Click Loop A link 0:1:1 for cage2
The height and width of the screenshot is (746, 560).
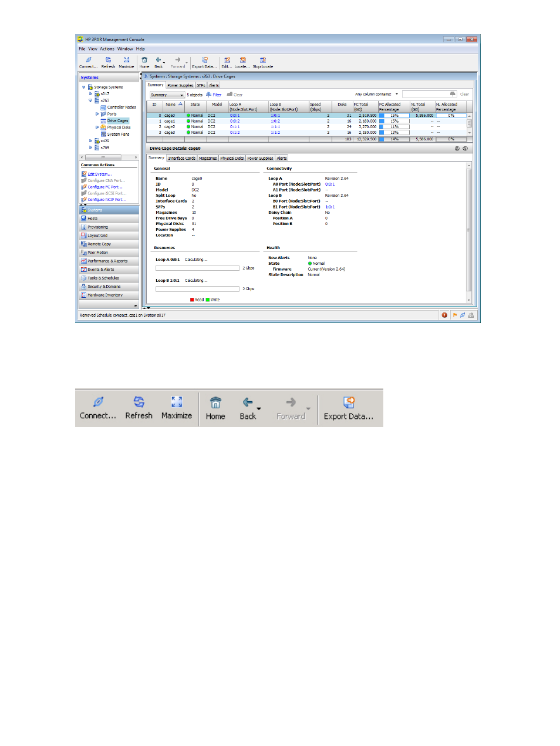point(235,127)
